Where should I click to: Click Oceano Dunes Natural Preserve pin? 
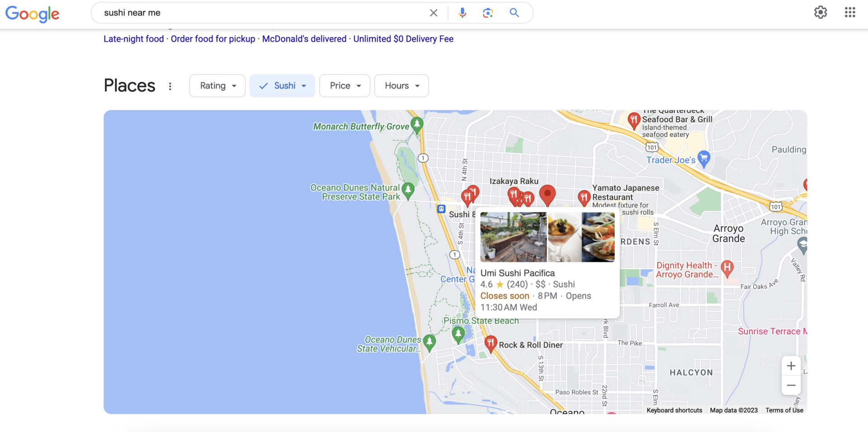(x=408, y=190)
